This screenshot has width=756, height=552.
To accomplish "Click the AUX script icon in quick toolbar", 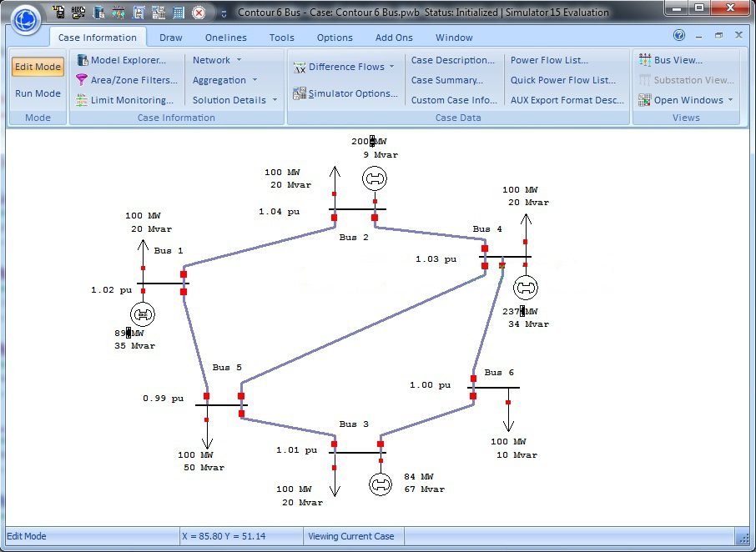I will [x=80, y=13].
